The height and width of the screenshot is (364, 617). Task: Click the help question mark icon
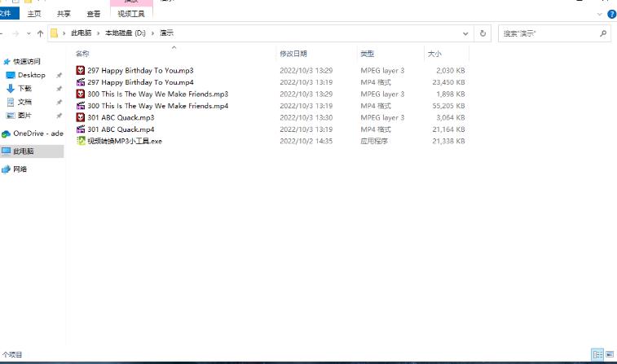(611, 14)
